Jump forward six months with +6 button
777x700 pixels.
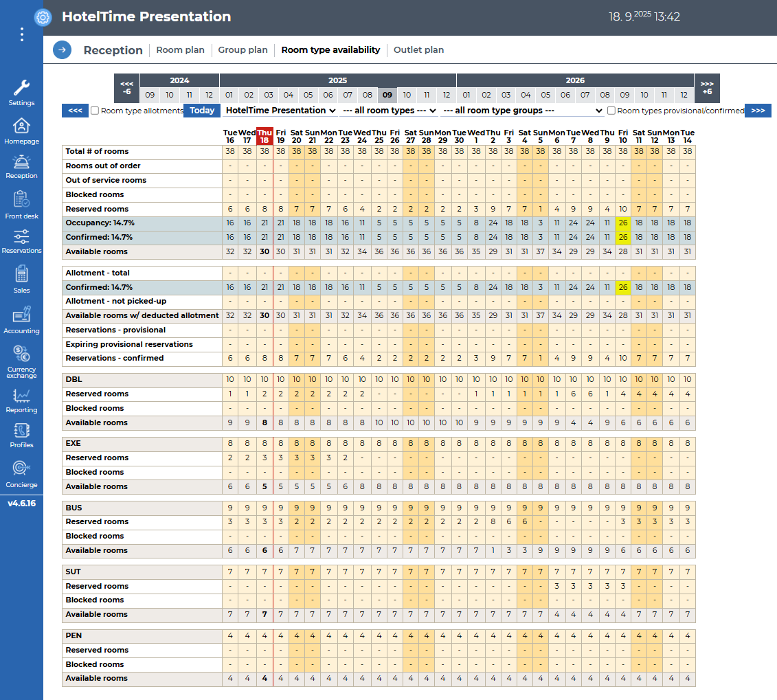707,88
